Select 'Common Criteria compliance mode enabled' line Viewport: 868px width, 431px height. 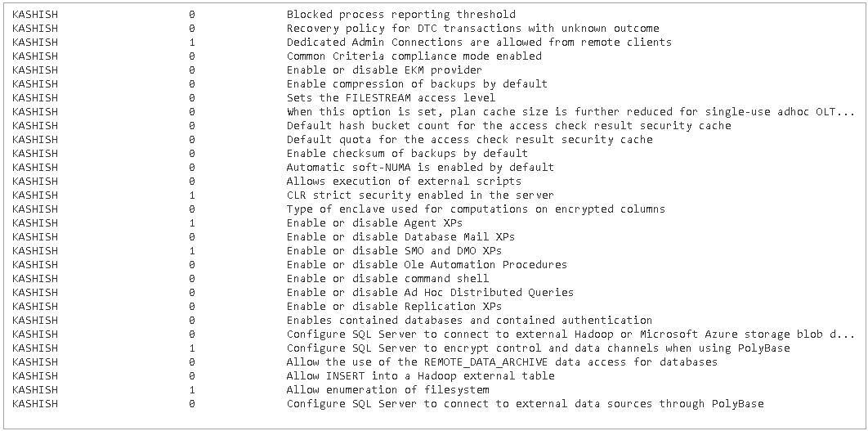(414, 56)
